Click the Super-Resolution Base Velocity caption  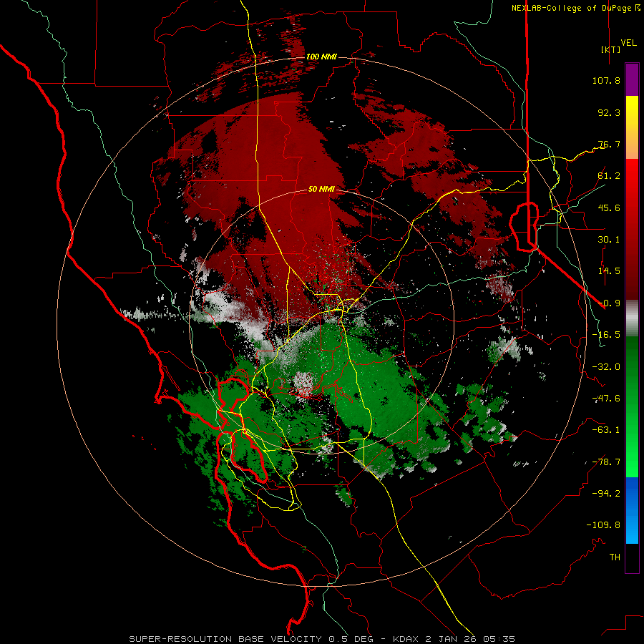[x=321, y=639]
